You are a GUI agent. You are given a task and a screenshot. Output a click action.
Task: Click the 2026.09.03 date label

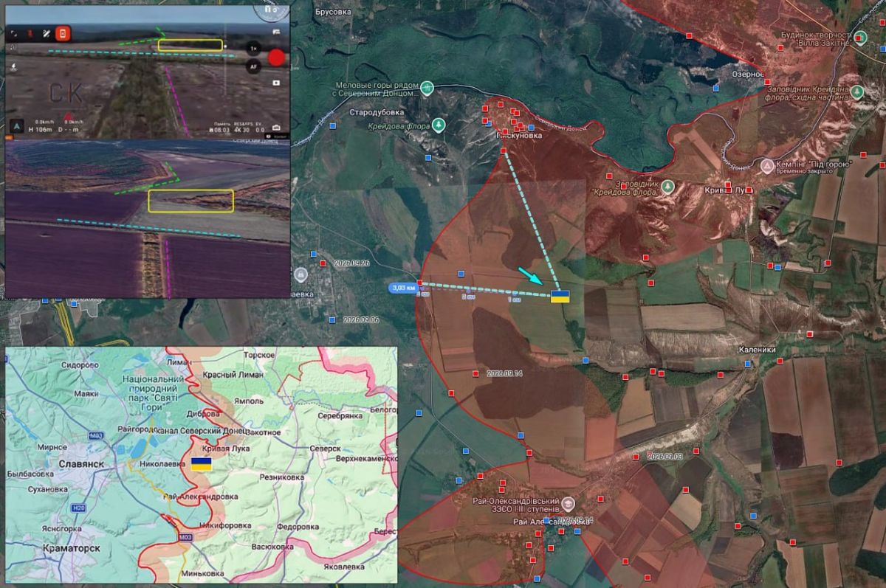[x=664, y=457]
